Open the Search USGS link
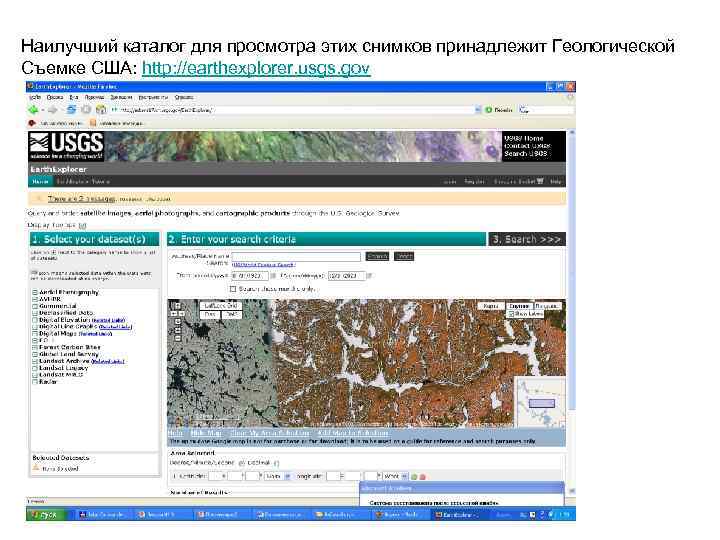720x540 pixels. pyautogui.click(x=526, y=153)
